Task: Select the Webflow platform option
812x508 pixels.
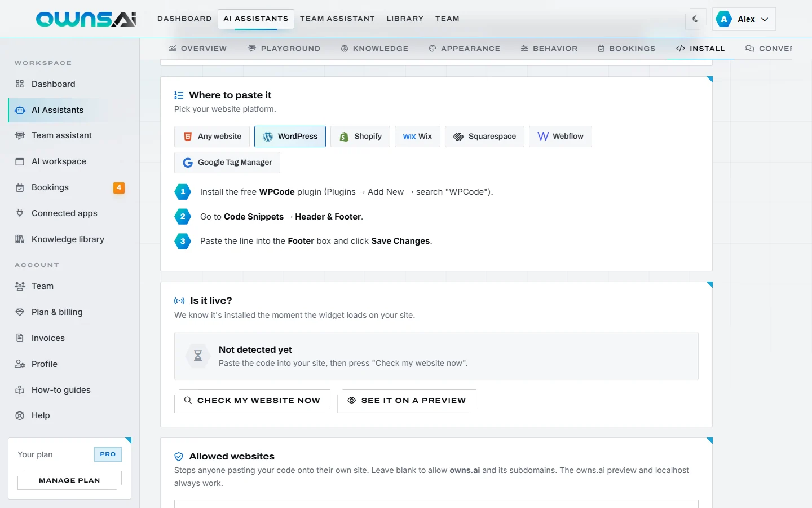Action: (x=561, y=137)
